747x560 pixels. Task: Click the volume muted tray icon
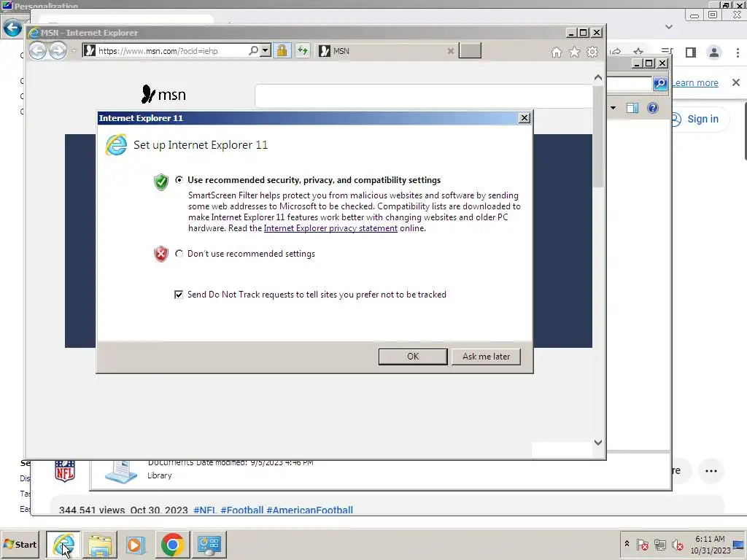(677, 544)
